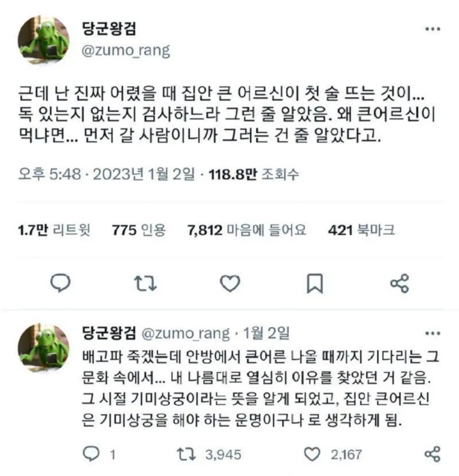Show the 7,812 마음에 들어요 likes
This screenshot has height=476, width=459.
(247, 230)
